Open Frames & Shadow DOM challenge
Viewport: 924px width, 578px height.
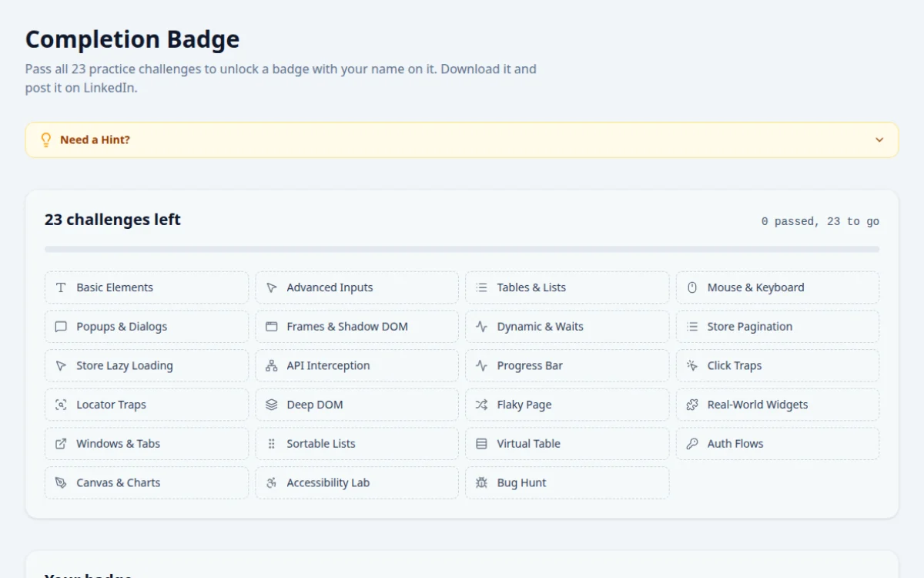(x=357, y=327)
